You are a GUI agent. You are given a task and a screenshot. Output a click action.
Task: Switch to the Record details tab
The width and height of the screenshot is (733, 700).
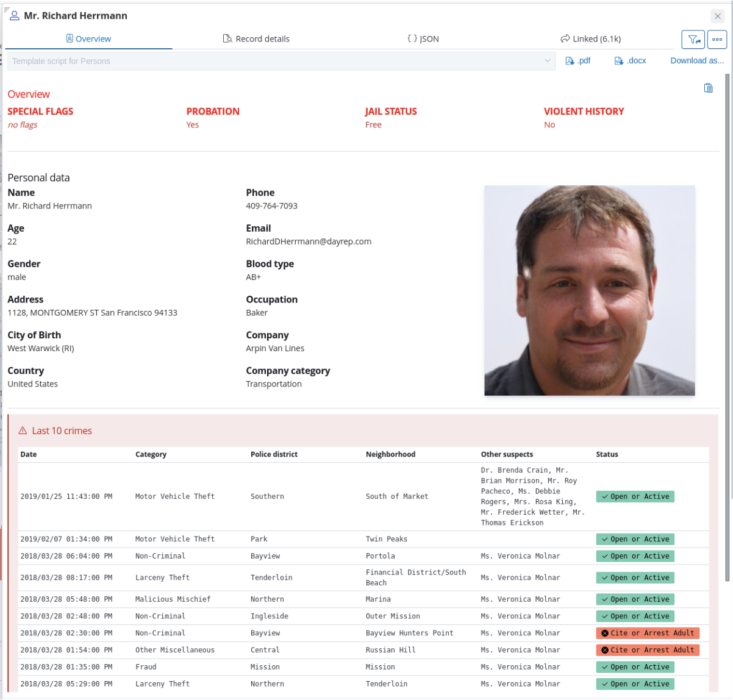pyautogui.click(x=256, y=39)
